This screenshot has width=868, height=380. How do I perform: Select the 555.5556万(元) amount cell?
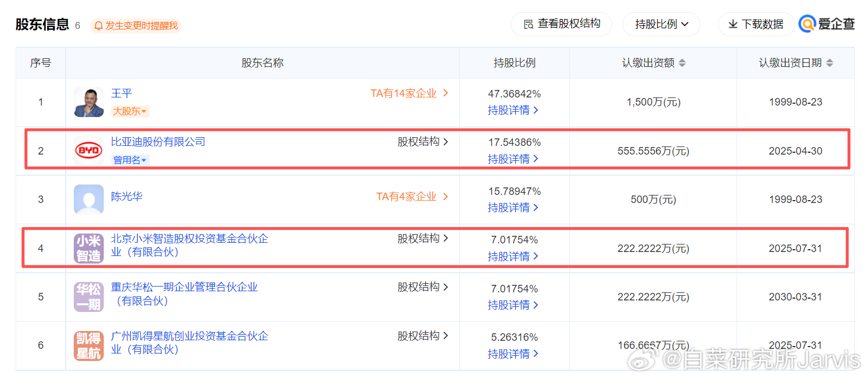[x=654, y=151]
